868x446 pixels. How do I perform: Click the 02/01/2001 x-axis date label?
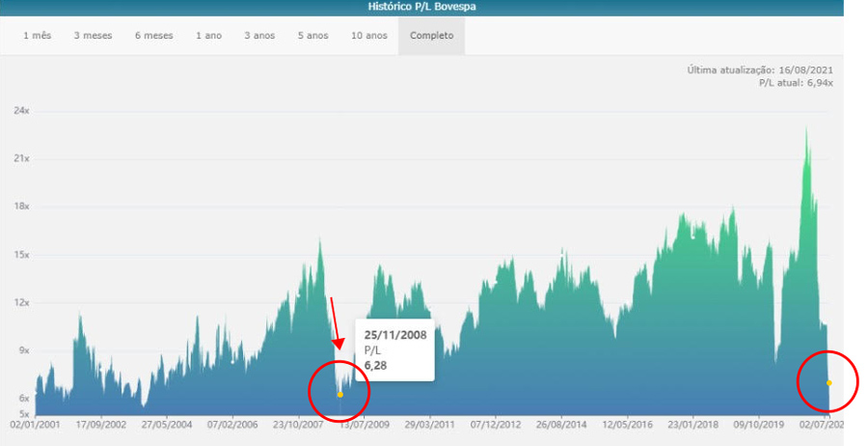36,423
